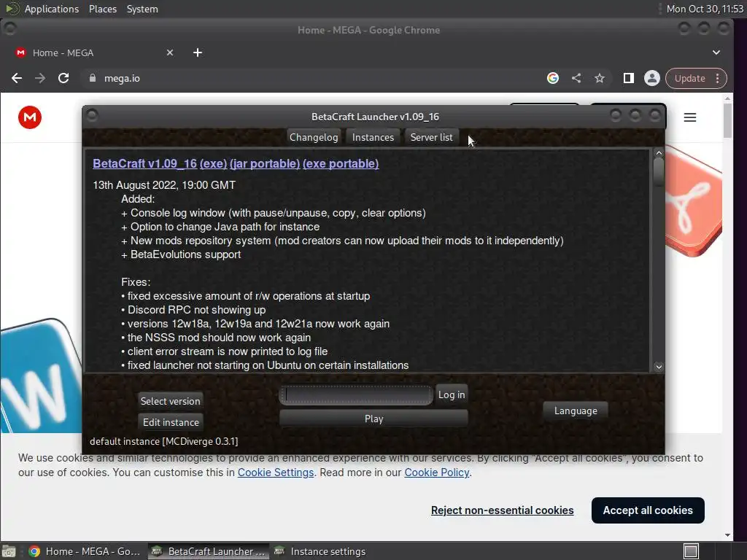Viewport: 747px width, 560px height.
Task: Go forward in Chrome
Action: [40, 78]
